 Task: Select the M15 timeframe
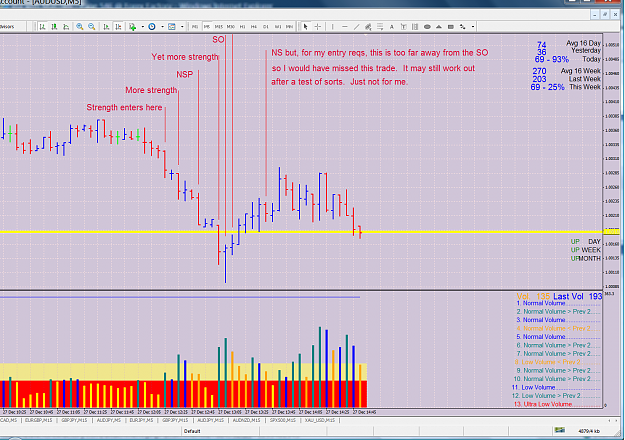click(218, 27)
